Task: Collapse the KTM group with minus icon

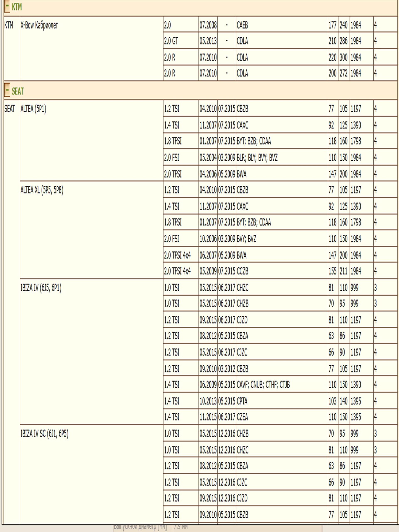Action: tap(7, 7)
